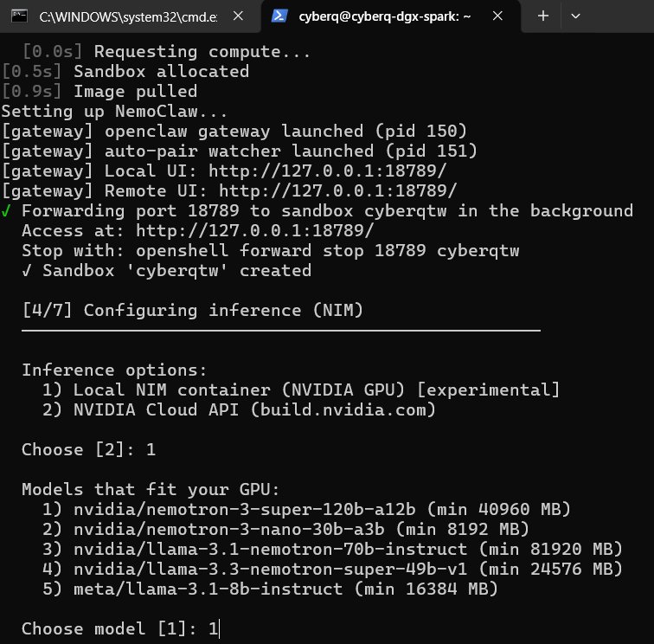The width and height of the screenshot is (654, 644).
Task: Click the PowerShell icon on the active tab
Action: click(279, 16)
